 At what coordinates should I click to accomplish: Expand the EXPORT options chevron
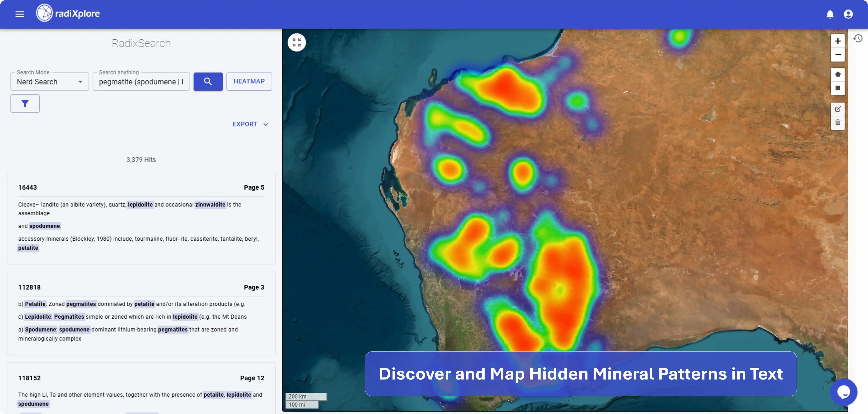[x=266, y=124]
